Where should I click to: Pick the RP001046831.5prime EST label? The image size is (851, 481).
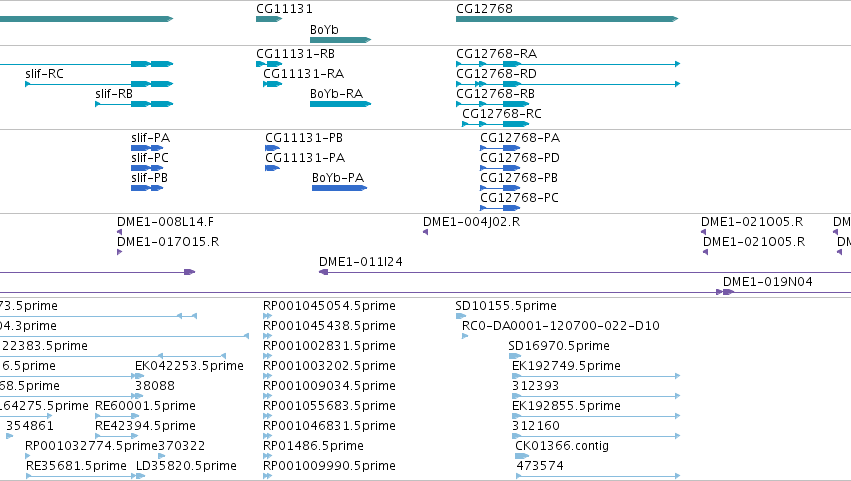point(329,427)
